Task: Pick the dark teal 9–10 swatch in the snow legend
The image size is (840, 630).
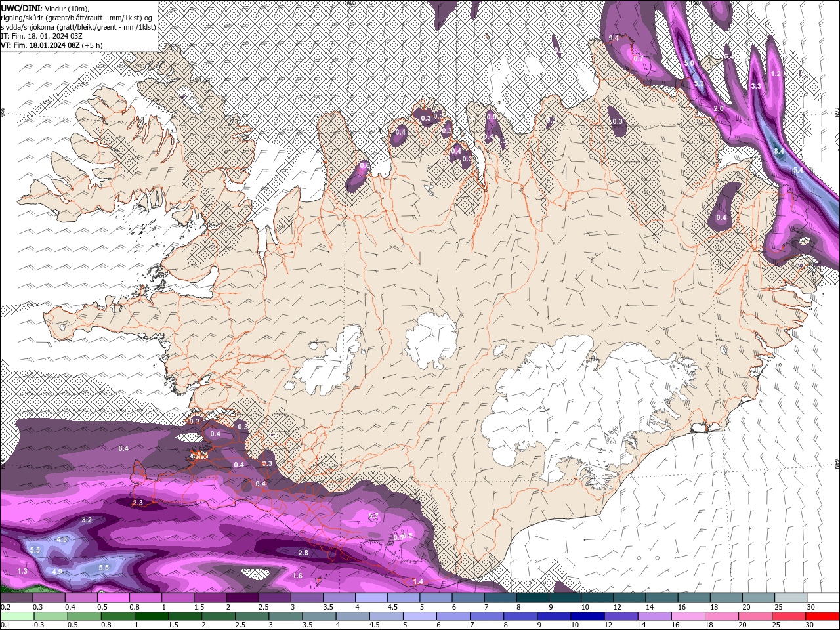Action: pos(565,598)
